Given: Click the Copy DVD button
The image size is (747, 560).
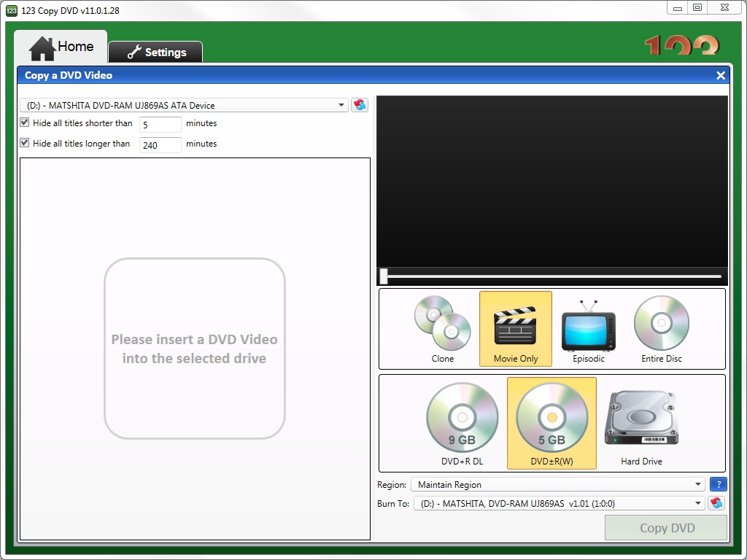Looking at the screenshot, I should click(x=667, y=528).
